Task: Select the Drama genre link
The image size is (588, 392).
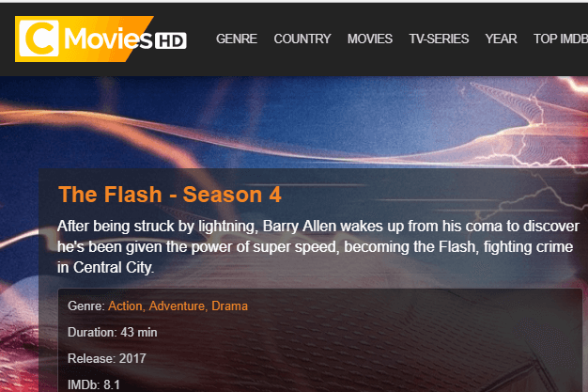Action: coord(229,306)
